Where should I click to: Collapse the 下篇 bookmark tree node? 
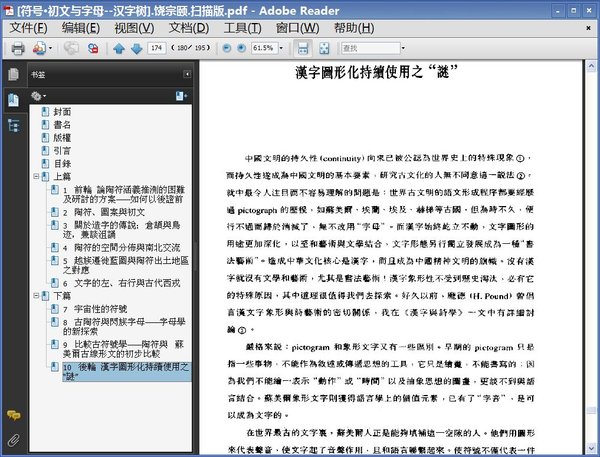pyautogui.click(x=36, y=296)
